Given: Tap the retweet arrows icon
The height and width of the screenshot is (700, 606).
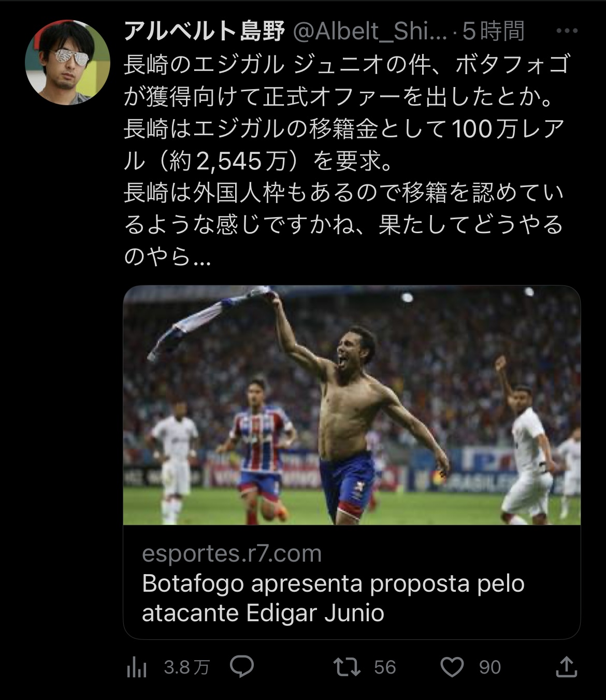Looking at the screenshot, I should pos(347,667).
